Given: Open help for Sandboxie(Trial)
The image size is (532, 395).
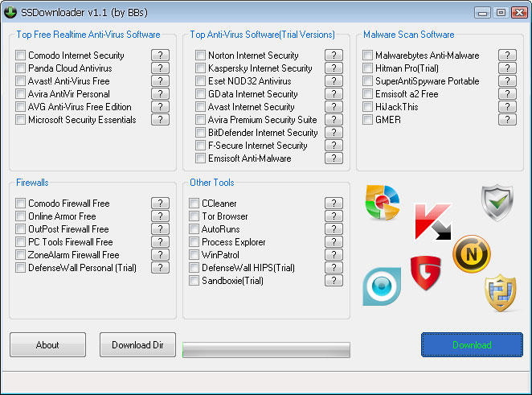Looking at the screenshot, I should click(x=334, y=281).
